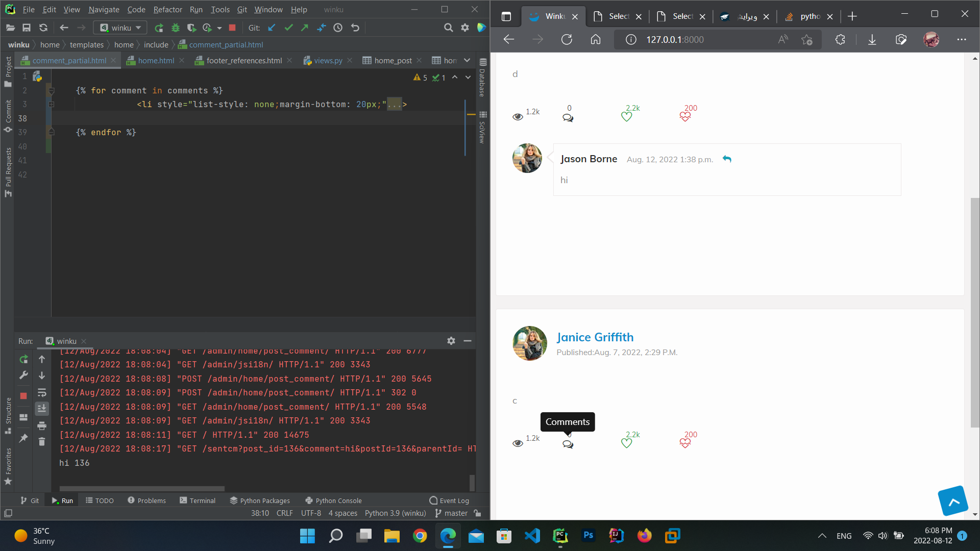The image size is (980, 551).
Task: Open the Refactor menu
Action: (x=167, y=10)
